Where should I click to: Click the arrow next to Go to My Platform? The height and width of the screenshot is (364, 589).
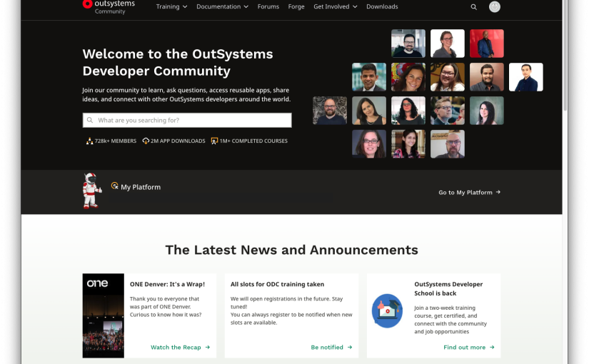click(498, 192)
